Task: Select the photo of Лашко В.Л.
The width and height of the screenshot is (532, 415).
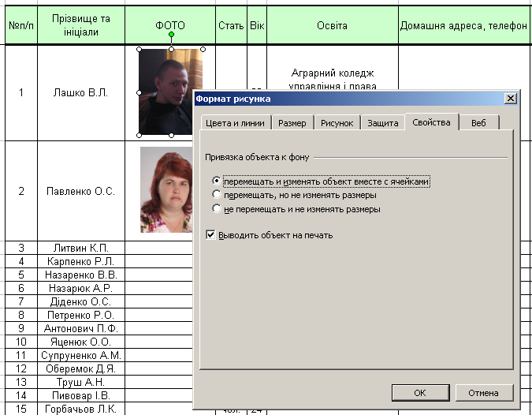Action: (x=166, y=92)
